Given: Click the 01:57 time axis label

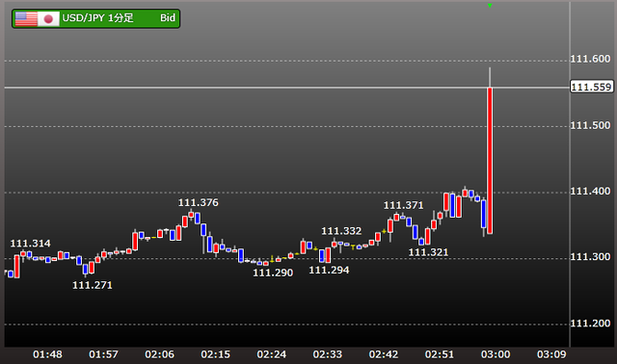Looking at the screenshot, I should [x=103, y=354].
